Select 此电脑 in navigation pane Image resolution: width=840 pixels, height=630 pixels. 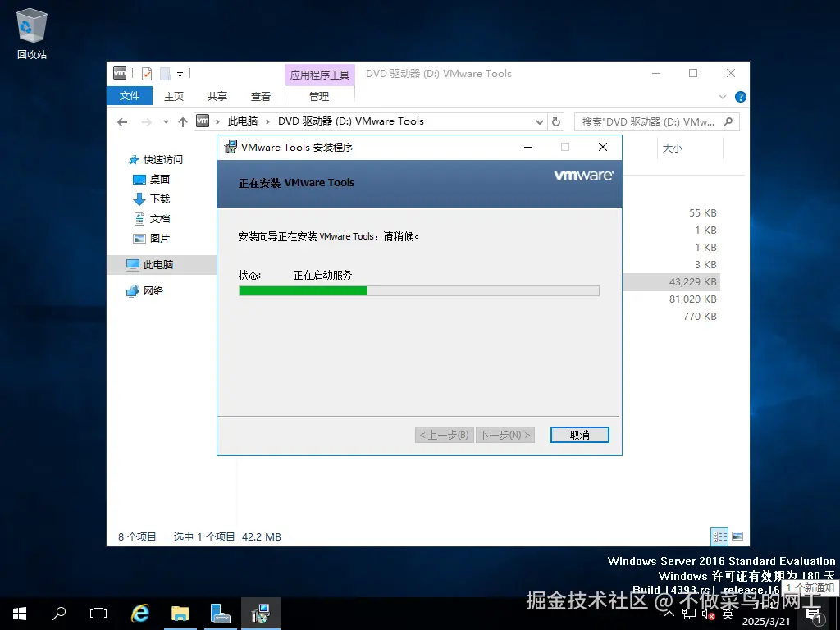[162, 265]
